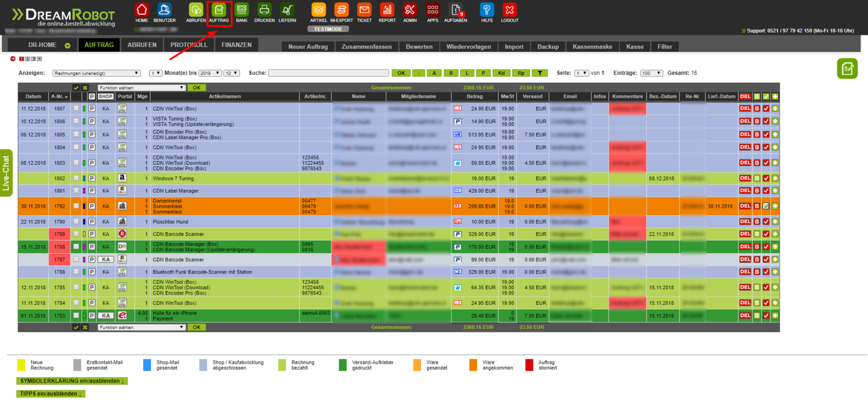The image size is (868, 412).
Task: Click the LOGOUT icon
Action: tap(510, 10)
